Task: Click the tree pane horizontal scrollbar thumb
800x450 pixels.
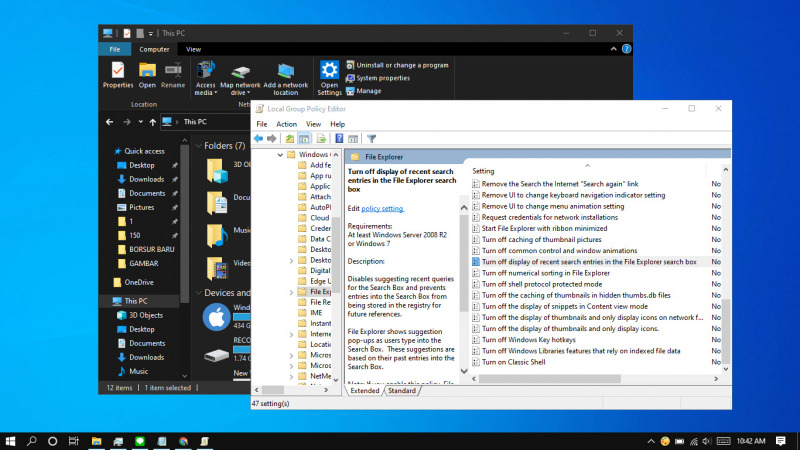Action: (x=273, y=390)
